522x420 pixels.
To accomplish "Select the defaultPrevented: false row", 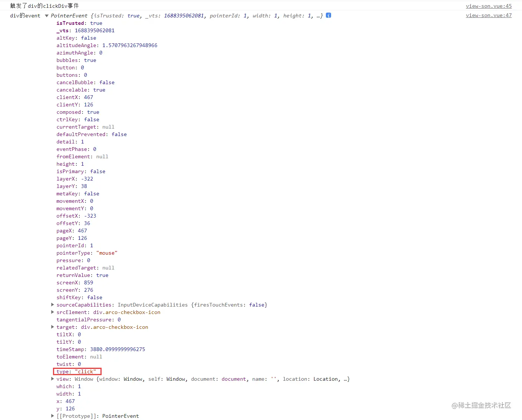I will [92, 134].
